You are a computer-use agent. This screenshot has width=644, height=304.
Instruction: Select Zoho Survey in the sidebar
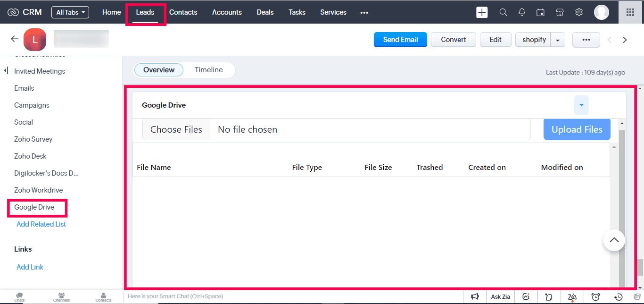(33, 139)
